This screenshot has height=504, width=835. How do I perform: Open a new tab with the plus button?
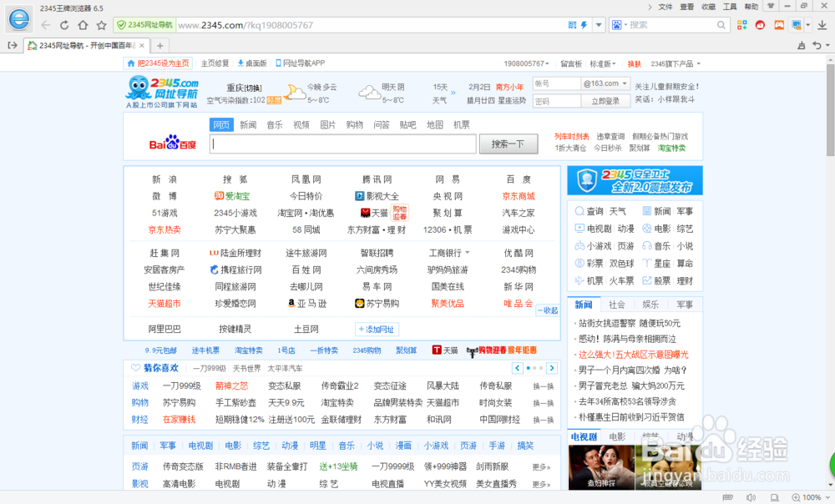tap(159, 46)
